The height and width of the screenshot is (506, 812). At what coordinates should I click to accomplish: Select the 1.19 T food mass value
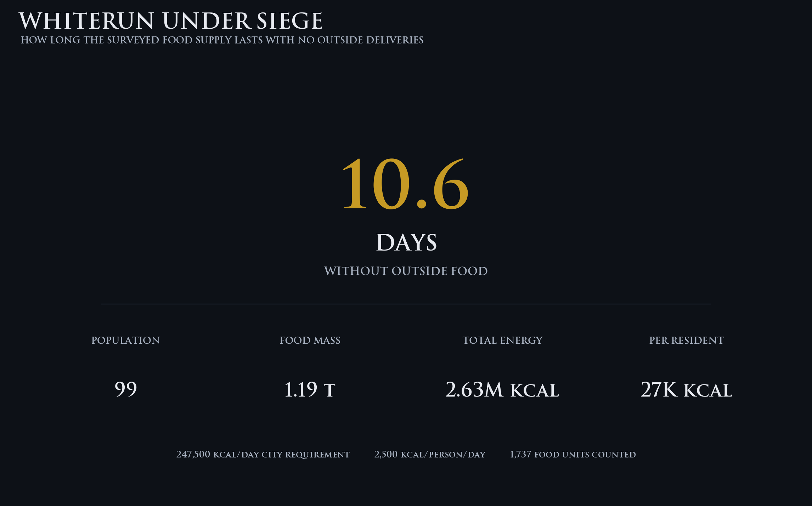point(310,389)
